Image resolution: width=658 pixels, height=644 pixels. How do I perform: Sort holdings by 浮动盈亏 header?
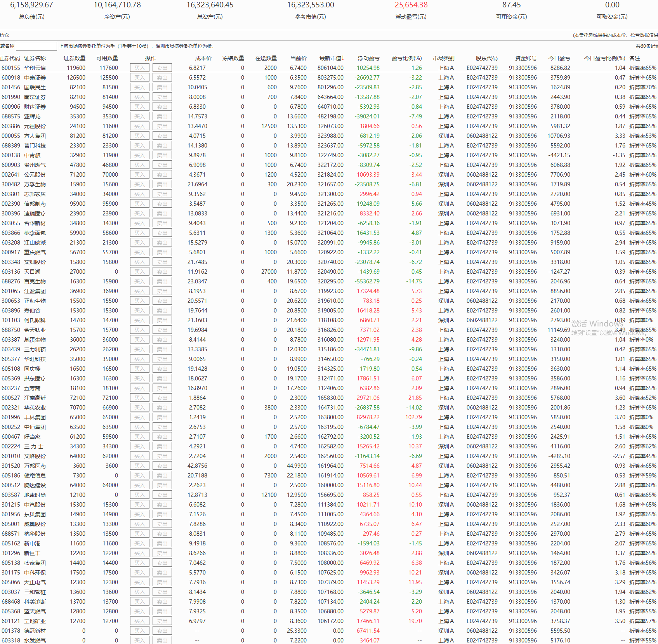pos(369,58)
